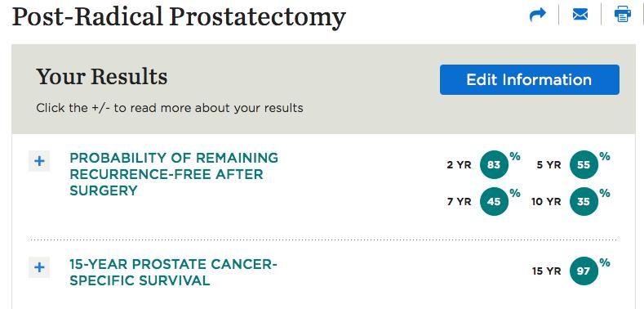Click the email envelope icon
Screen dimensions: 644x309
(x=580, y=16)
